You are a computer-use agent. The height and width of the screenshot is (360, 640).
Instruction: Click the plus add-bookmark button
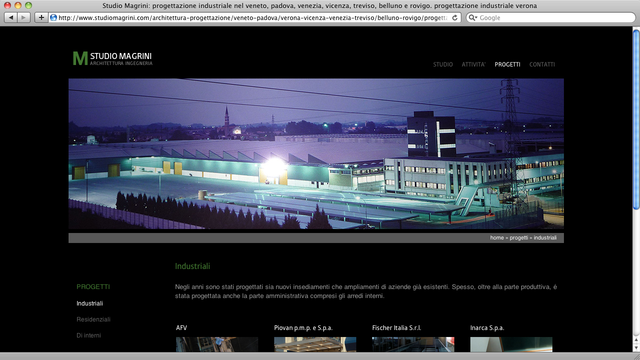[41, 18]
